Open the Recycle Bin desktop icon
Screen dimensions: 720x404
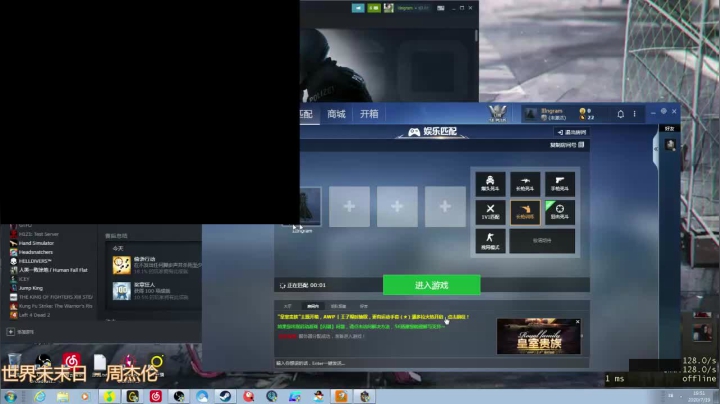pos(15,362)
